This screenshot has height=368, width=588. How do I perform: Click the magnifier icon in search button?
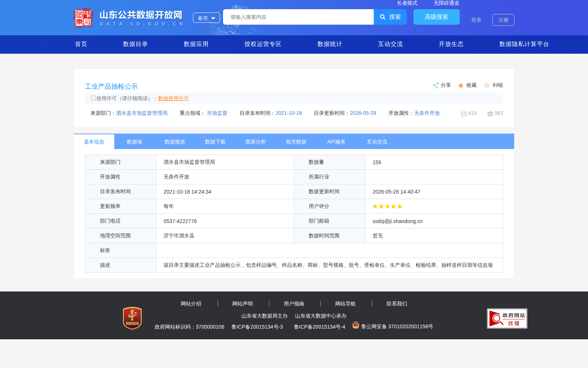[383, 17]
